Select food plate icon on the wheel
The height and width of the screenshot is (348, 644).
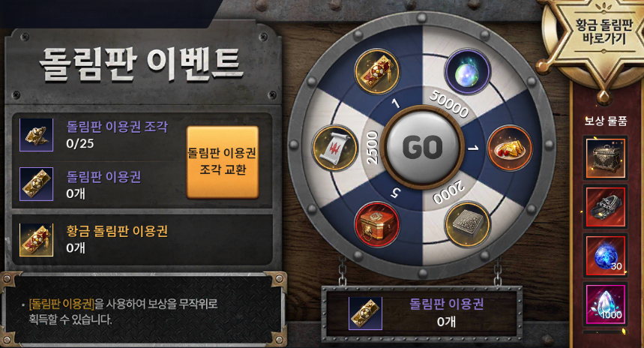(510, 148)
